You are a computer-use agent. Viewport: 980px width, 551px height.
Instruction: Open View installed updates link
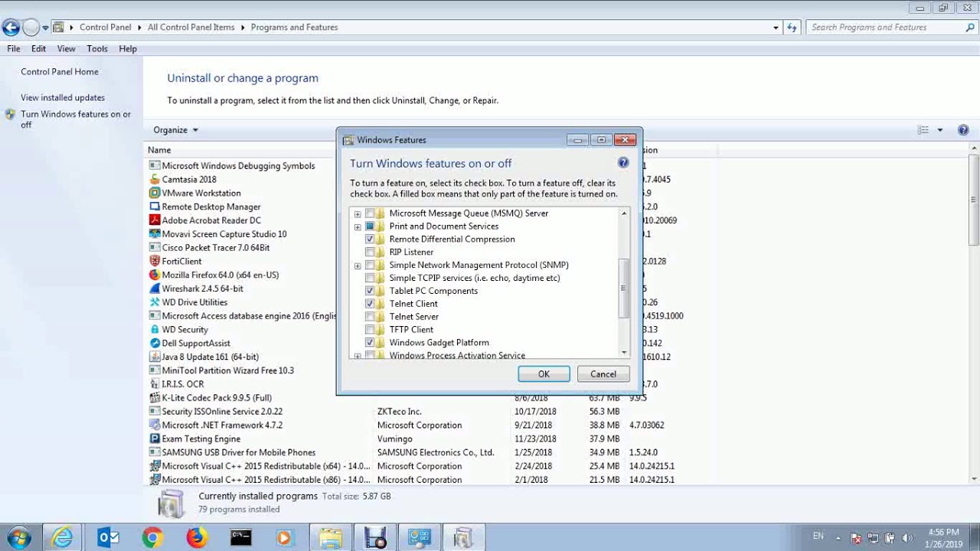point(63,98)
